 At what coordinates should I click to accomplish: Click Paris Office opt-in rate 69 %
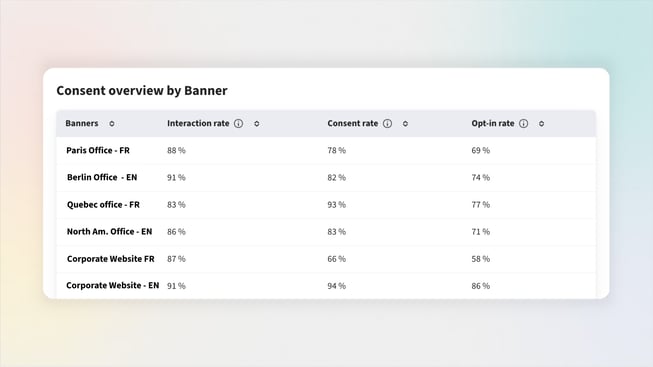(481, 150)
